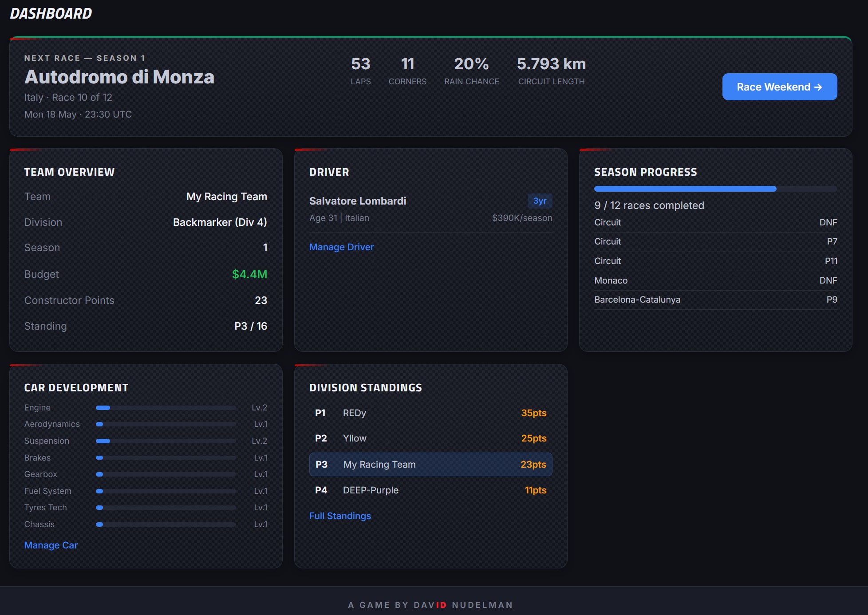Click the $390K/season salary text
Viewport: 868px width, 615px height.
[522, 218]
